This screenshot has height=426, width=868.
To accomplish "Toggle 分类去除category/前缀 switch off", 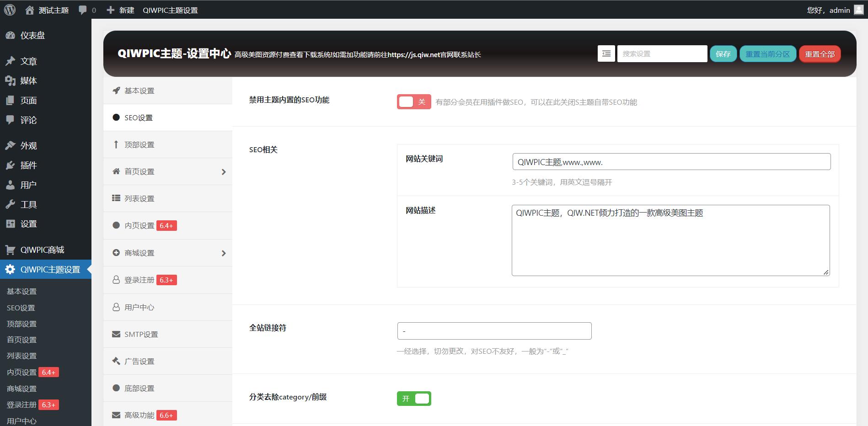I will pos(414,399).
